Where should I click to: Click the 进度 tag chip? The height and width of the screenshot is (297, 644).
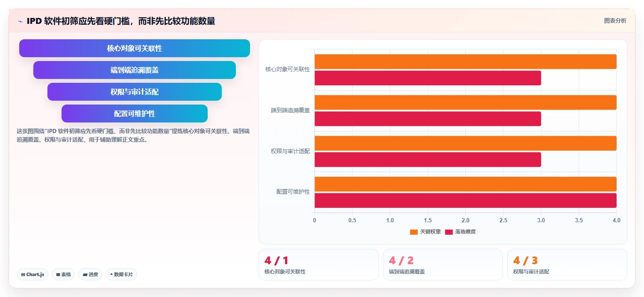point(90,274)
